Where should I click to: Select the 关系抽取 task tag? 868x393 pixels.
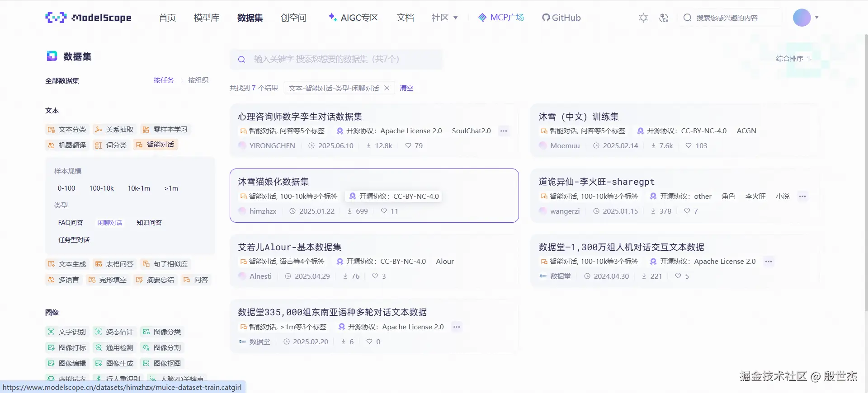tap(114, 130)
